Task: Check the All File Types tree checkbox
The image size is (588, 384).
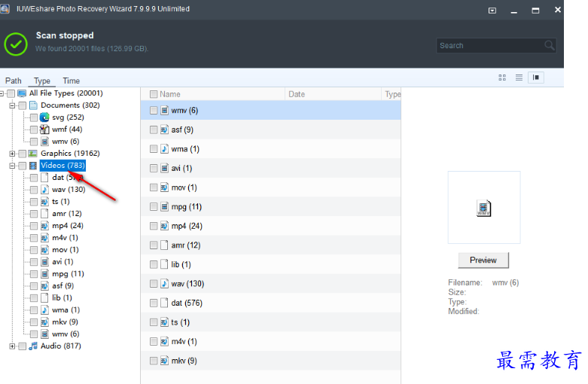Action: point(11,93)
